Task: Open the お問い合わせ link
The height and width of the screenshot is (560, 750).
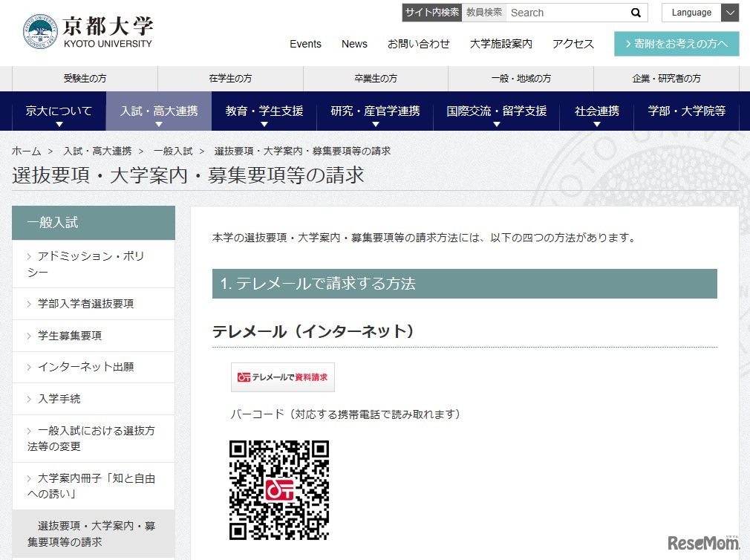Action: point(419,44)
